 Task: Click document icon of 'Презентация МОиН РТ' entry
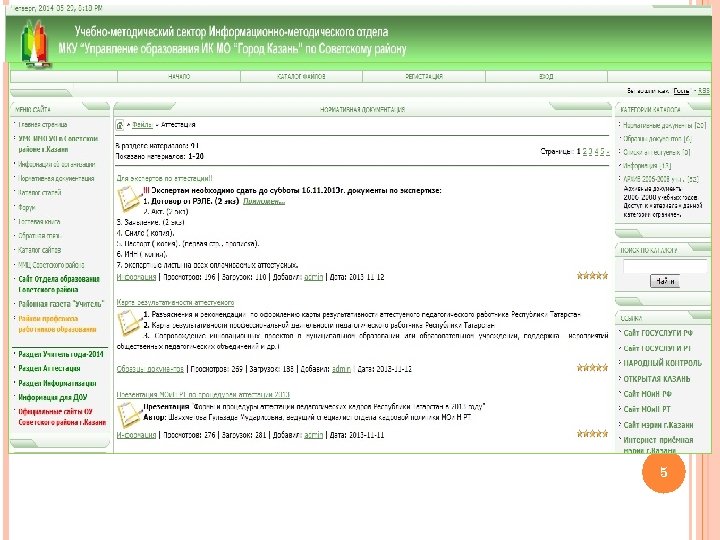point(129,415)
